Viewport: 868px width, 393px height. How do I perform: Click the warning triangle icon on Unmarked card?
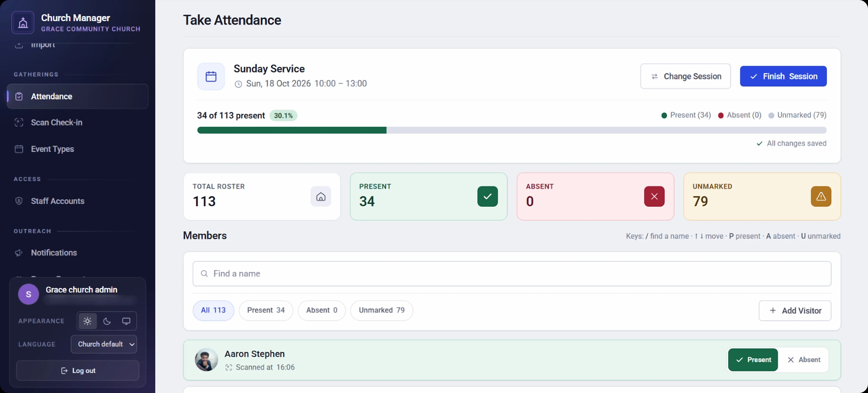[821, 196]
